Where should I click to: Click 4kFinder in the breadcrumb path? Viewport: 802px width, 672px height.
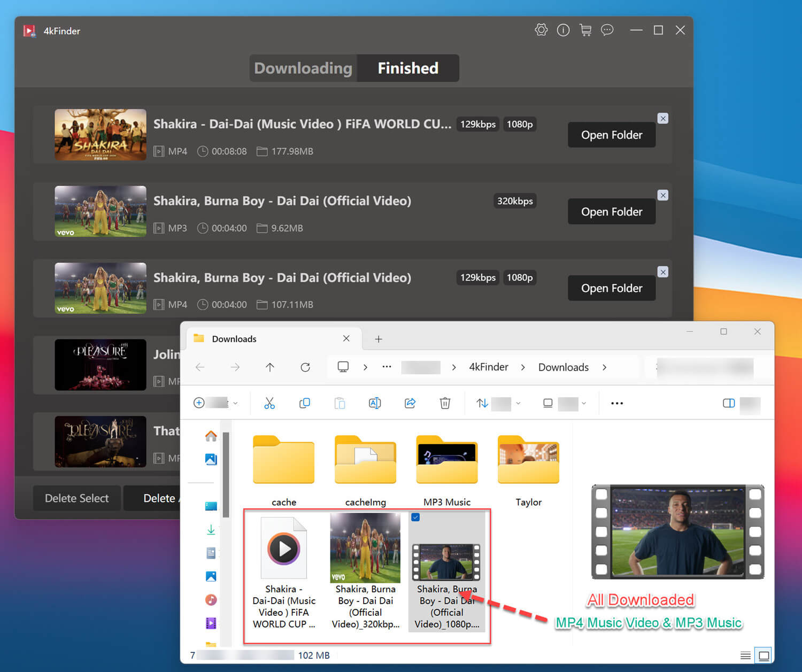coord(489,367)
